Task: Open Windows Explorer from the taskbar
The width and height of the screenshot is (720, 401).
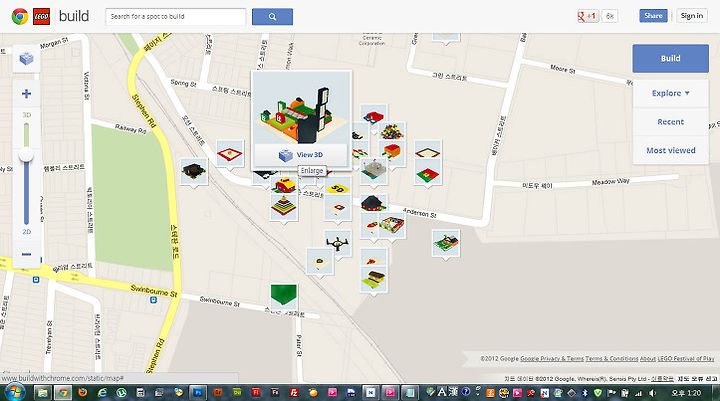Action: coord(42,393)
